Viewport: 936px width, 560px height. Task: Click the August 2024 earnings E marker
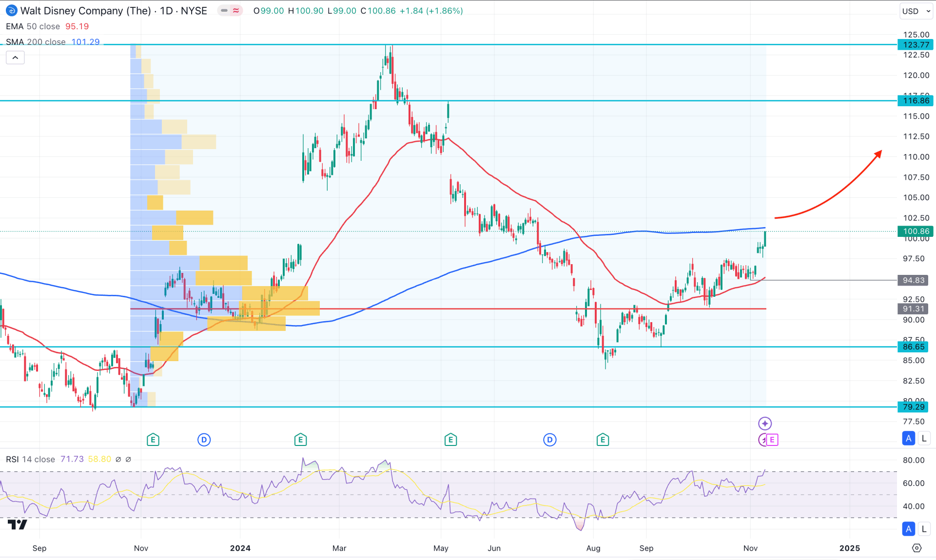(x=603, y=440)
